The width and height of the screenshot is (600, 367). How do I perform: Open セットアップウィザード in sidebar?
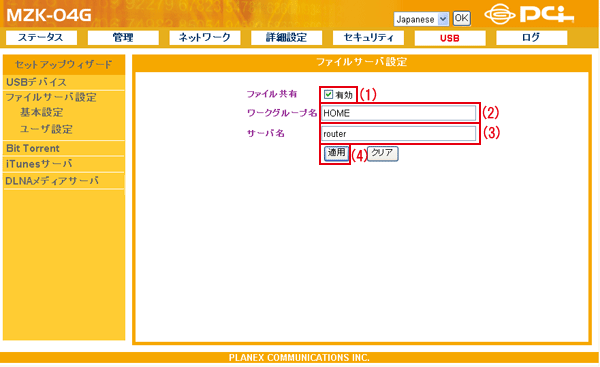coord(64,65)
